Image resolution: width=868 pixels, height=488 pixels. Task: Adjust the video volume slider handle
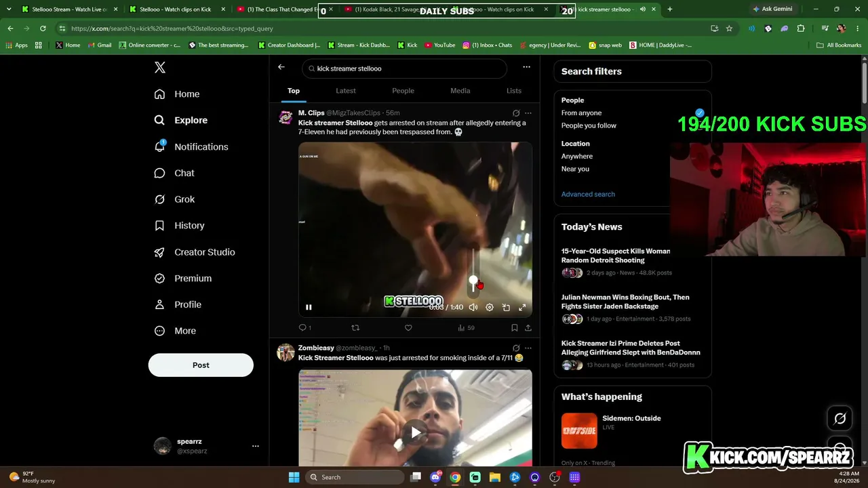[473, 280]
